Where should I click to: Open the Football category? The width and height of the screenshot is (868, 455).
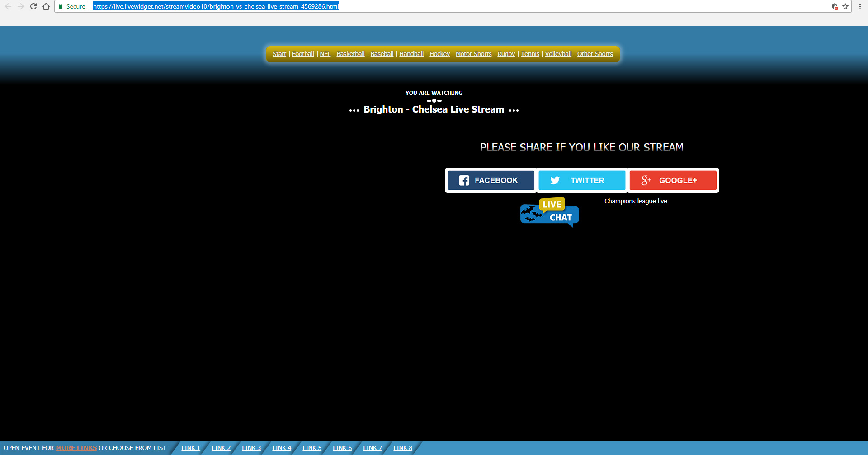coord(303,54)
